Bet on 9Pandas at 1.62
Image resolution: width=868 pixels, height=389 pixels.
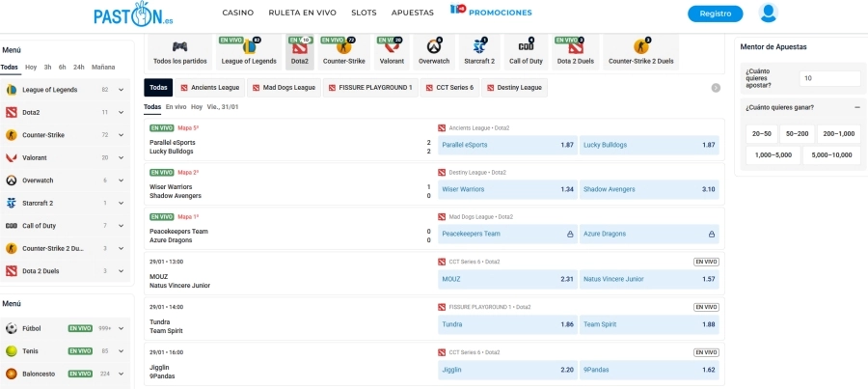(649, 370)
